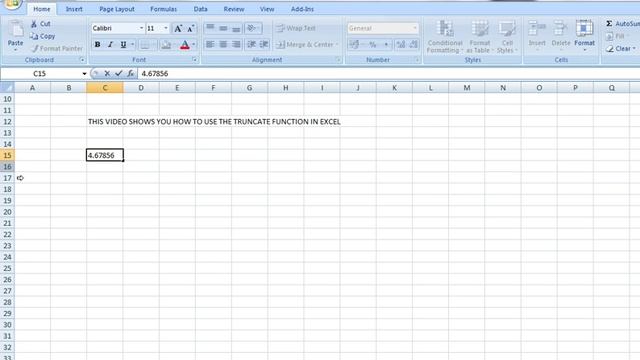
Task: Align text to bottom
Action: click(236, 28)
